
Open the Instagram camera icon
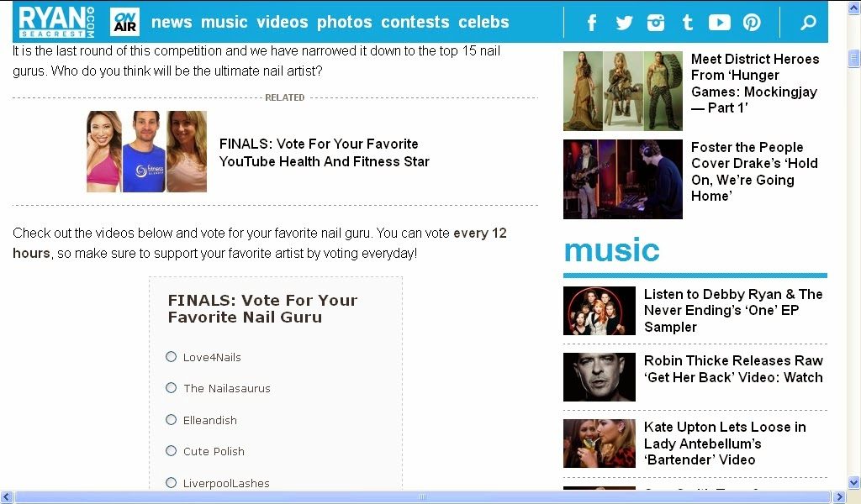(656, 23)
